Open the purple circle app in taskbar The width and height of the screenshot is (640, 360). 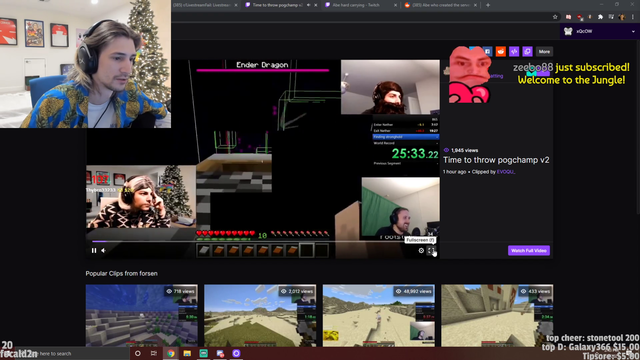pyautogui.click(x=236, y=353)
